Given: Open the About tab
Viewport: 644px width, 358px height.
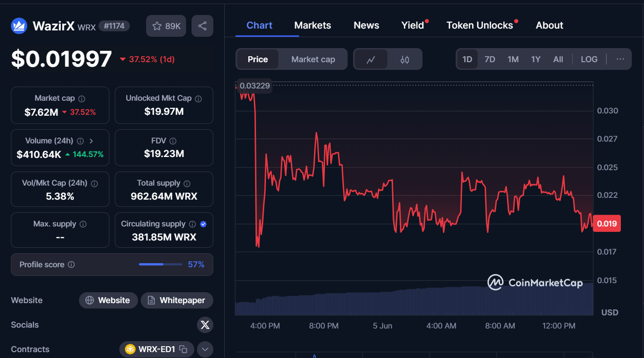Looking at the screenshot, I should (549, 25).
